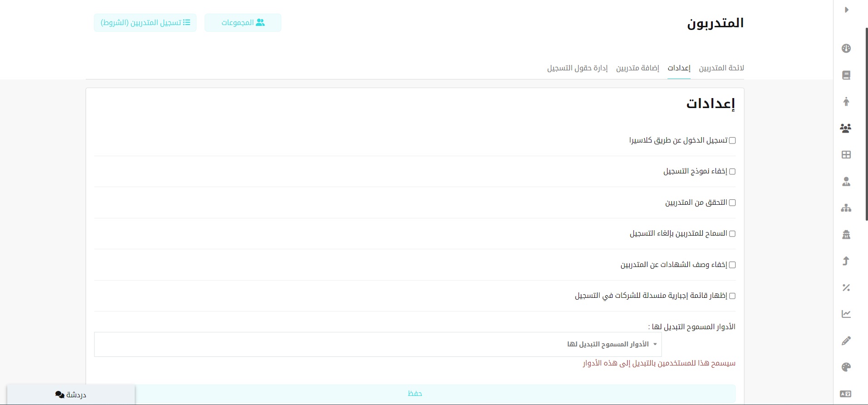Screen dimensions: 868x405
Task: Expand the sidebar with the arrow icon
Action: pyautogui.click(x=846, y=10)
